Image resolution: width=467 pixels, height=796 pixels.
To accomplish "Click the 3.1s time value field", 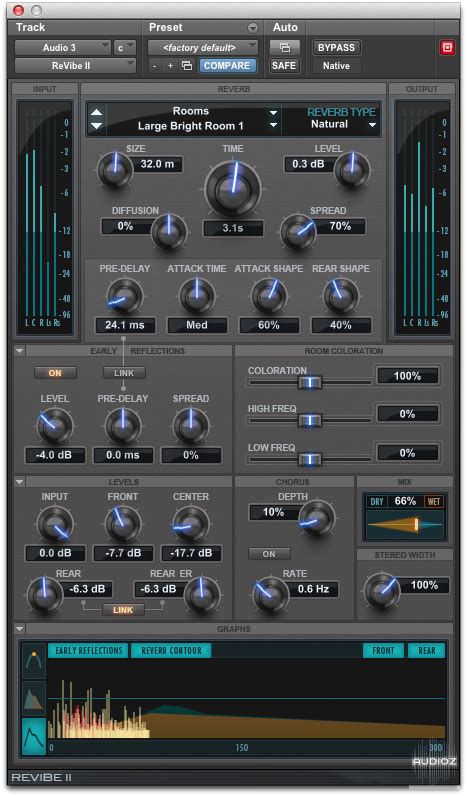I will [233, 228].
